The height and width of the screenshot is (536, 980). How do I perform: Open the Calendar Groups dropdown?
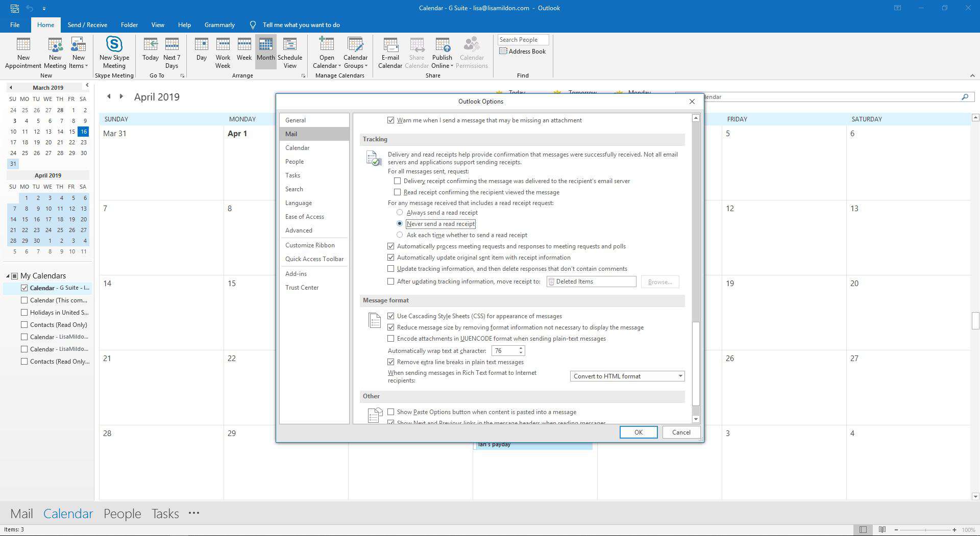355,53
